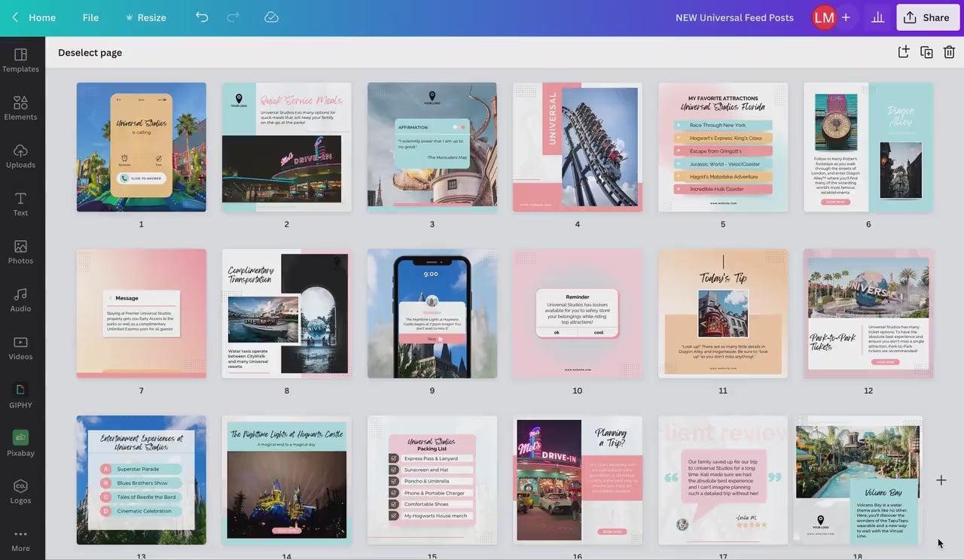The height and width of the screenshot is (560, 964).
Task: Select the Text tool in sidebar
Action: point(20,204)
